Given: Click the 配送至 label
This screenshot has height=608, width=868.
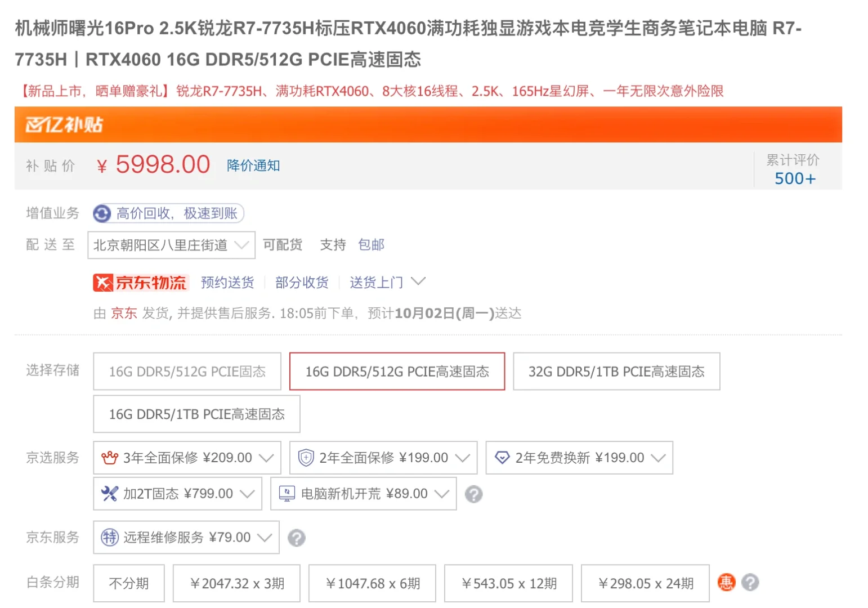Looking at the screenshot, I should 51,245.
